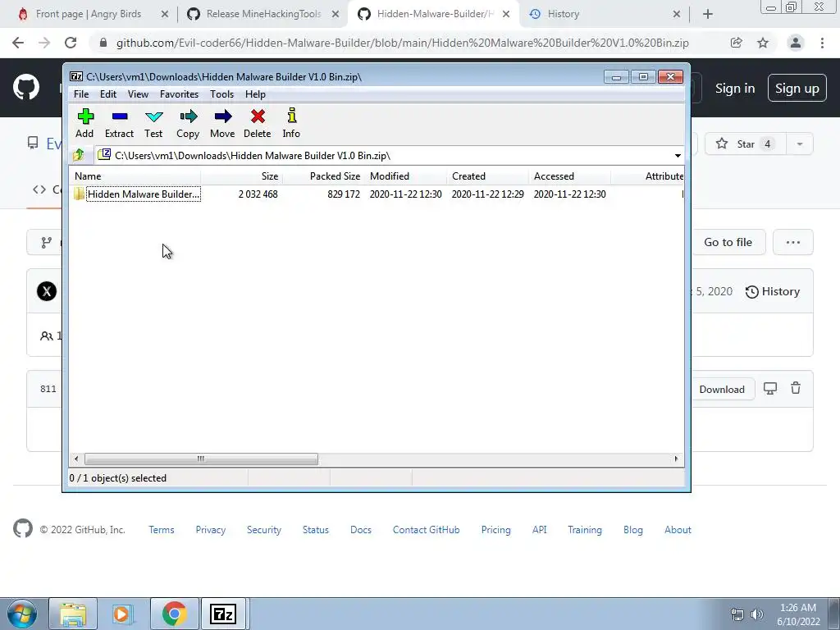Open the GitHub three-dots more options

793,242
